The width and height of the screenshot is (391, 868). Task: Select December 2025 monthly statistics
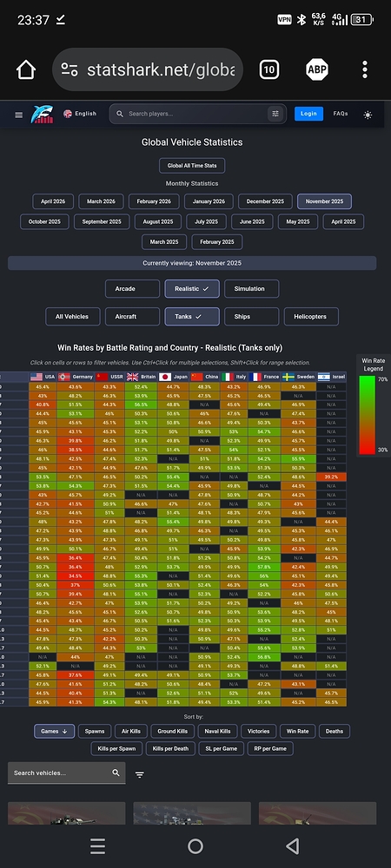click(x=265, y=201)
